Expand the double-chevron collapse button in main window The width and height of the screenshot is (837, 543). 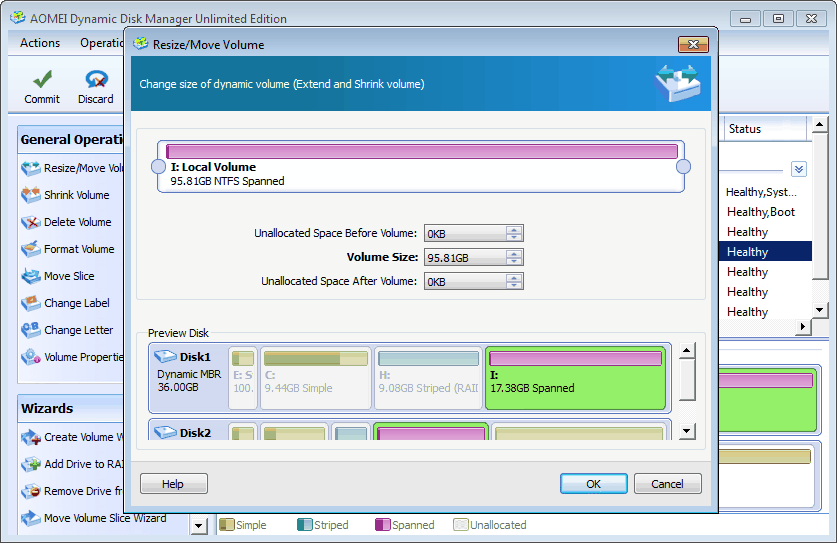point(799,169)
